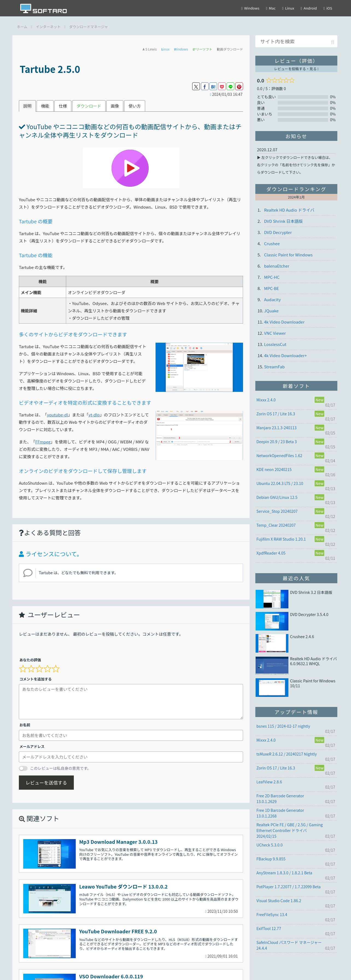Click the S Lewis author link
Image resolution: width=351 pixels, height=980 pixels.
pyautogui.click(x=150, y=49)
